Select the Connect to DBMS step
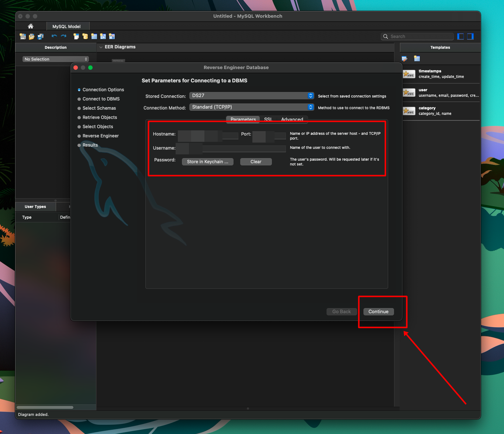 (99, 99)
